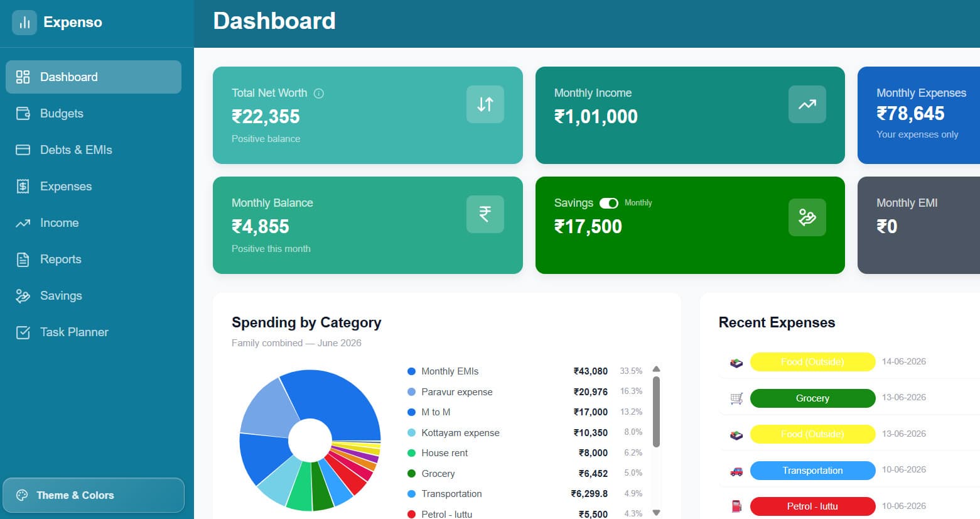Open the Theme & Colors button
This screenshot has height=519, width=980.
[94, 495]
